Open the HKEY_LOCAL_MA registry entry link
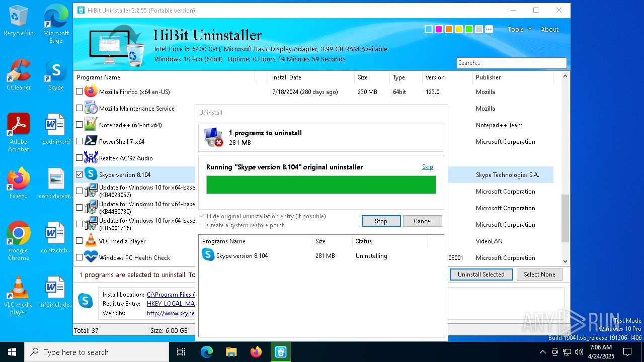This screenshot has width=644, height=362. pyautogui.click(x=171, y=304)
